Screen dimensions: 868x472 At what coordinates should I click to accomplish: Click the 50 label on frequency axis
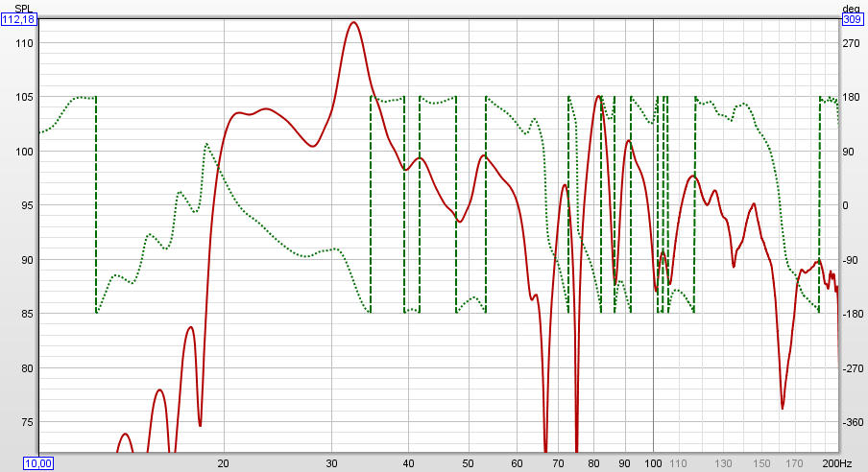click(468, 463)
